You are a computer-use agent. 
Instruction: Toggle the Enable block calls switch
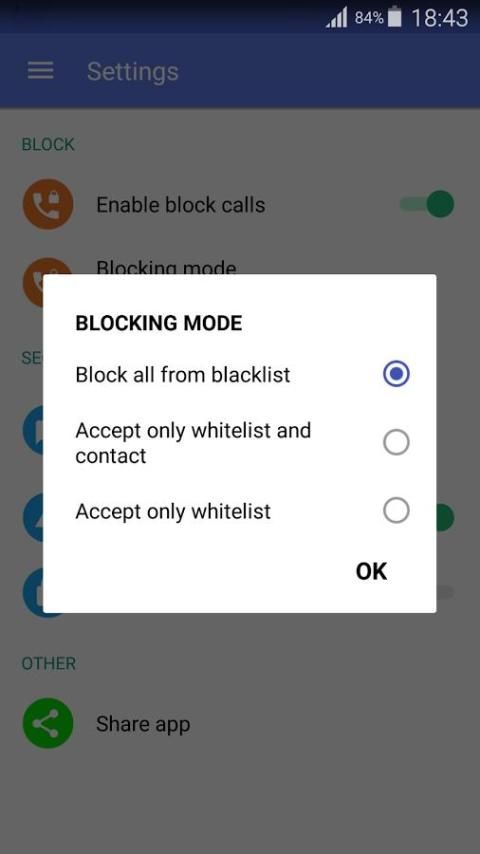pos(427,204)
